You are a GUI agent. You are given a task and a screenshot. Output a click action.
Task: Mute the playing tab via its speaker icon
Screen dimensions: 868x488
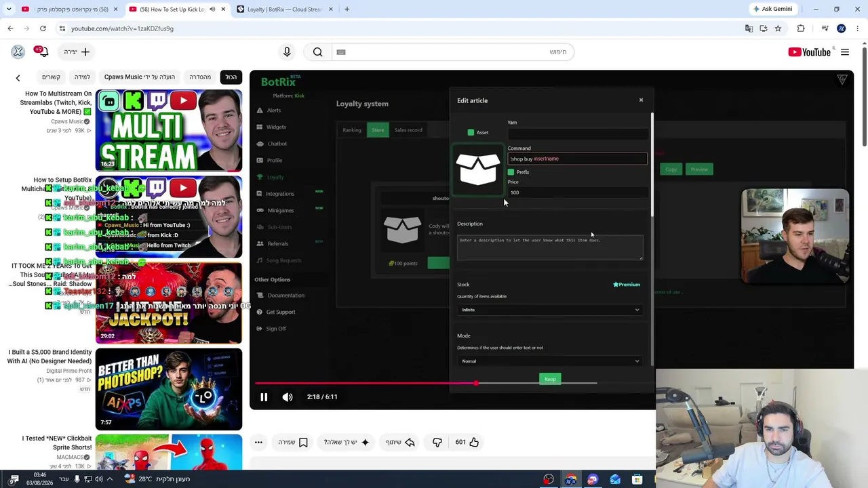coord(212,9)
